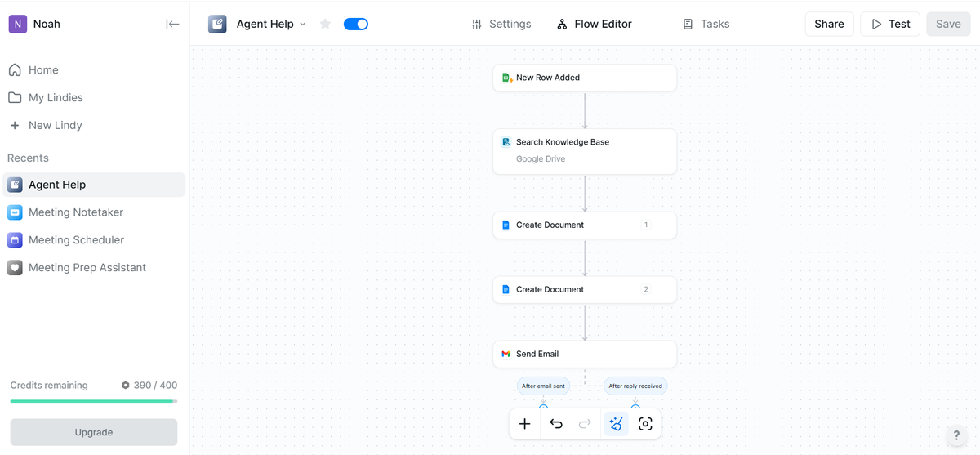
Task: Select Agent Help in recents
Action: [94, 185]
